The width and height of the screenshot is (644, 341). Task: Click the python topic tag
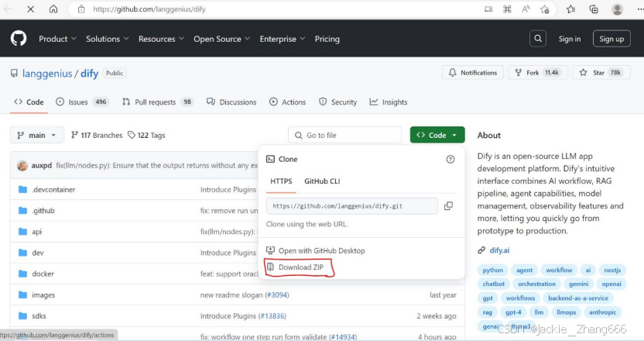click(493, 270)
